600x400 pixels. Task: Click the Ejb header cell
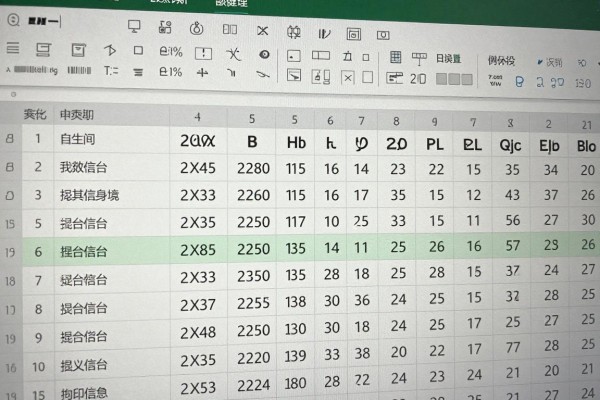[x=549, y=146]
